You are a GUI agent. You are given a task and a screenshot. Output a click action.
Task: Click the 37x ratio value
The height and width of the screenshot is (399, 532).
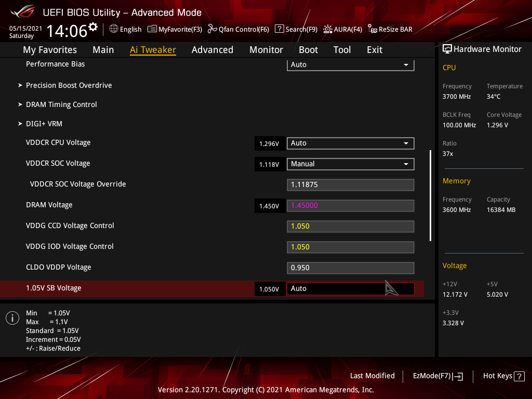448,154
